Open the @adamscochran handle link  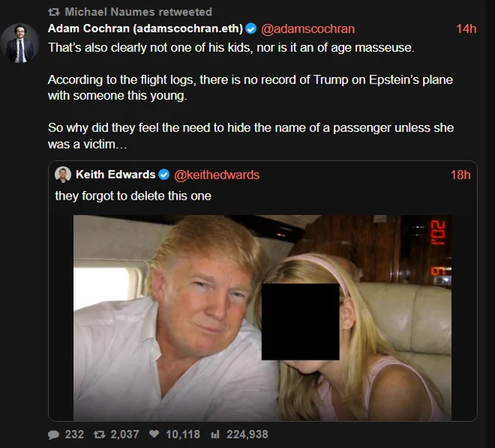click(308, 29)
